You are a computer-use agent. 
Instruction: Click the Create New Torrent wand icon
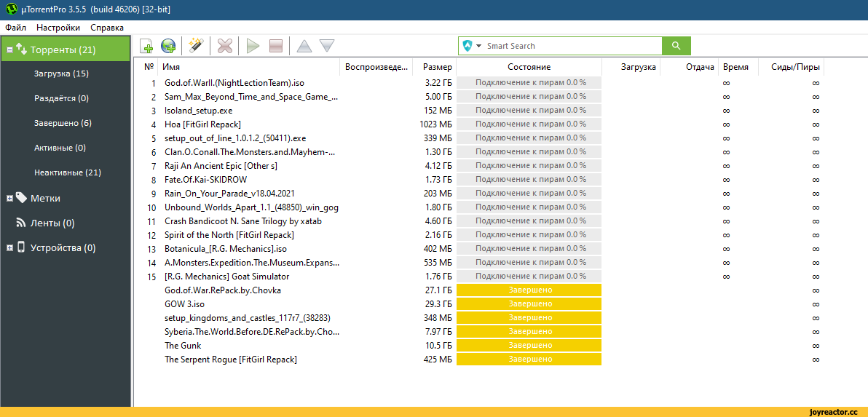[196, 46]
